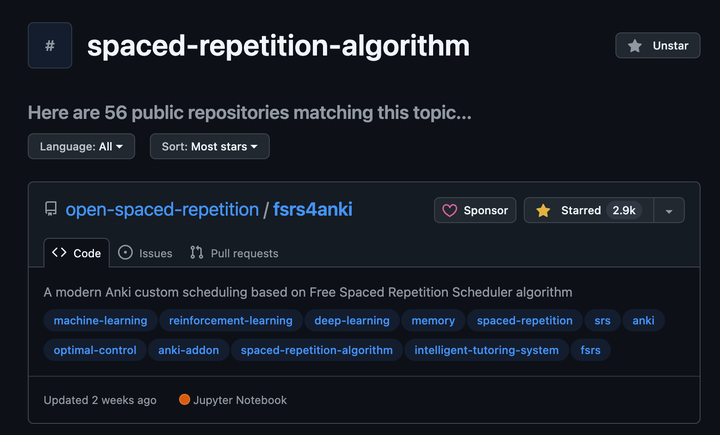Open the Sort: Most stars dropdown
The image size is (720, 435).
pos(209,146)
